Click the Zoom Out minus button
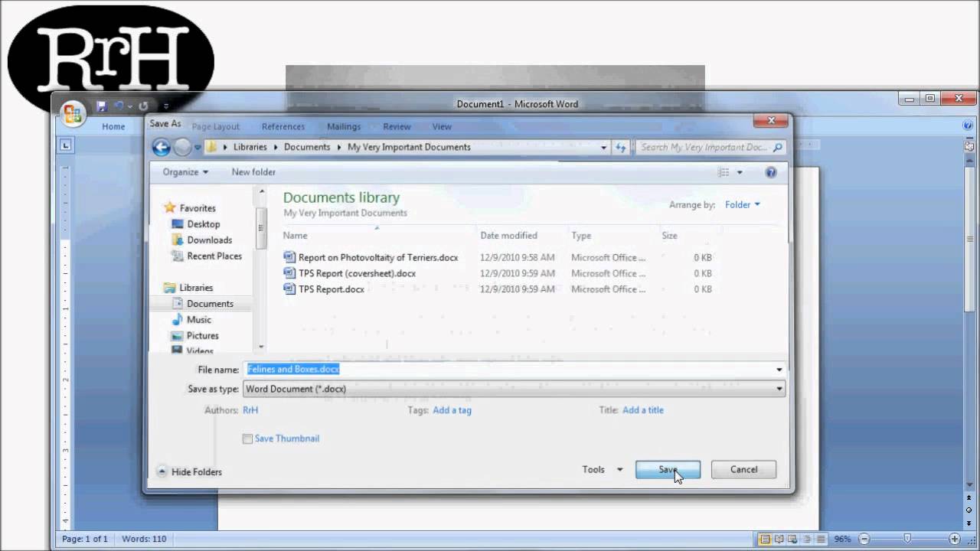Viewport: 980px width, 551px height. point(864,539)
